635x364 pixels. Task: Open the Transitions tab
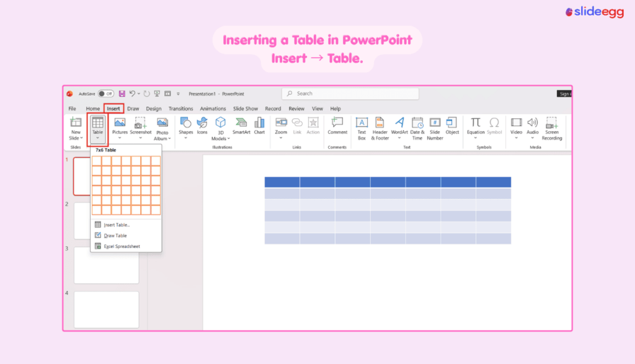180,109
